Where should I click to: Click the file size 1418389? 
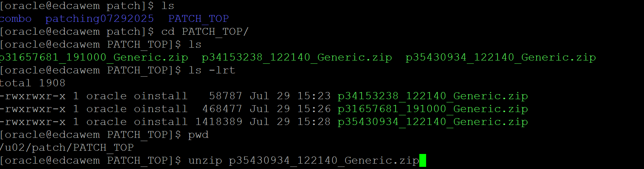(219, 122)
